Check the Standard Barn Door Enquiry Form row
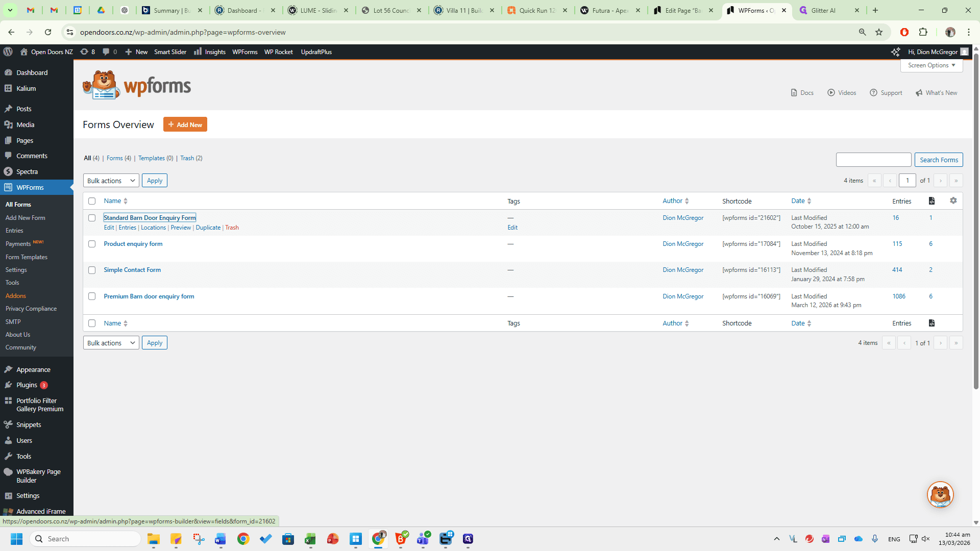 tap(92, 218)
